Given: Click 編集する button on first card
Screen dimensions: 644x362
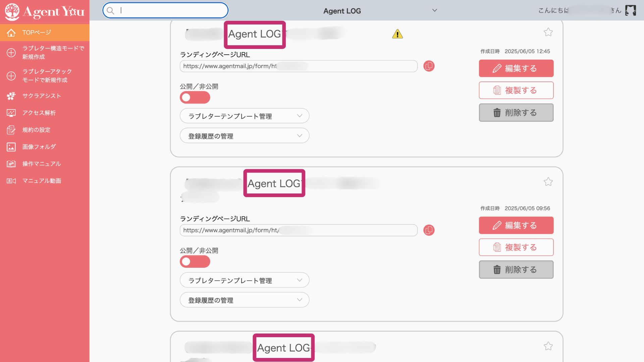Looking at the screenshot, I should point(516,68).
